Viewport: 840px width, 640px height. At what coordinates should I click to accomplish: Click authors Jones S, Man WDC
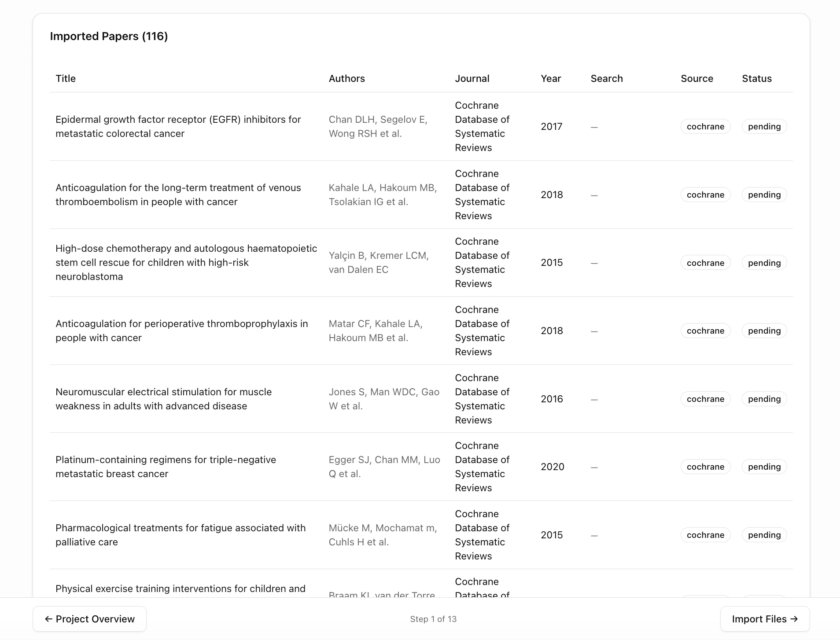tap(384, 399)
